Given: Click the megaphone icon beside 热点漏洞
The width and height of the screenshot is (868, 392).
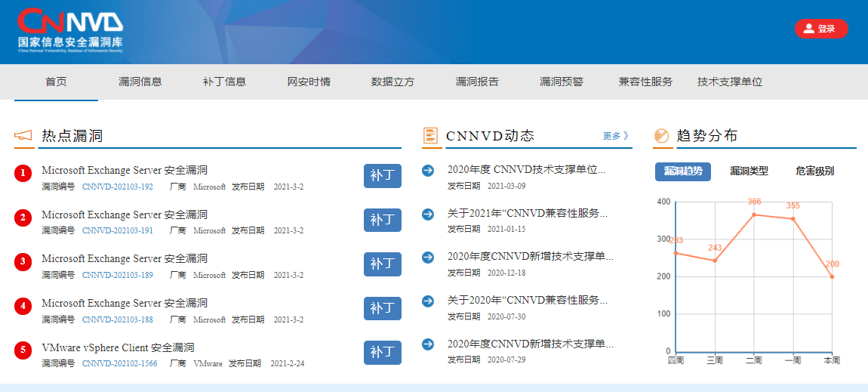Looking at the screenshot, I should 23,136.
